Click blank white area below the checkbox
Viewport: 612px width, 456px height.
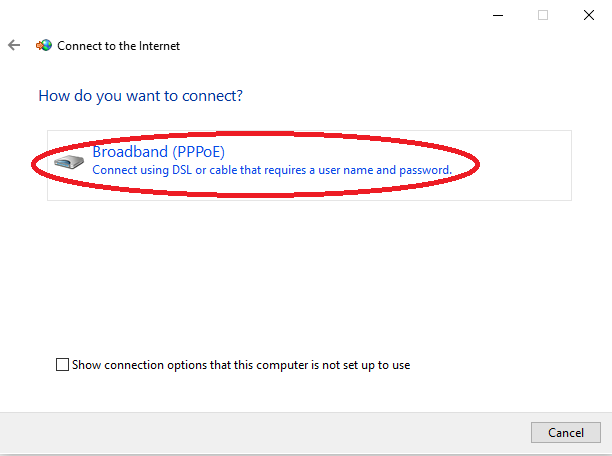300,392
